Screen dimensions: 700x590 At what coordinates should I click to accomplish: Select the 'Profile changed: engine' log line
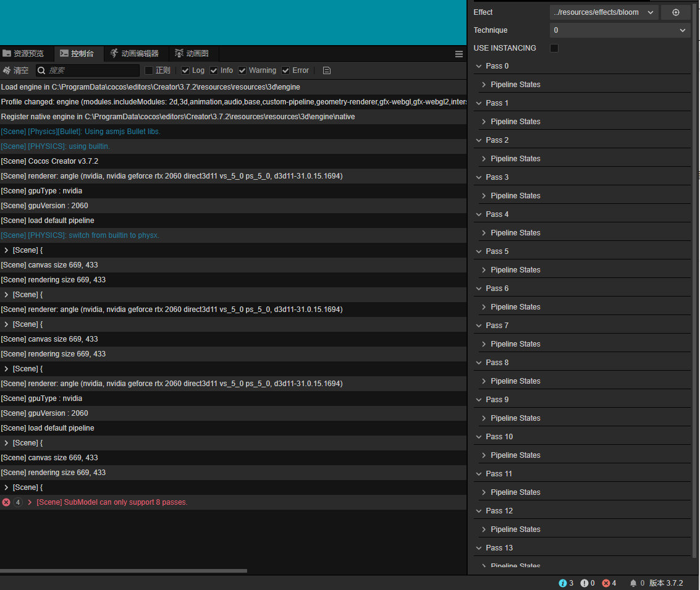pyautogui.click(x=233, y=102)
